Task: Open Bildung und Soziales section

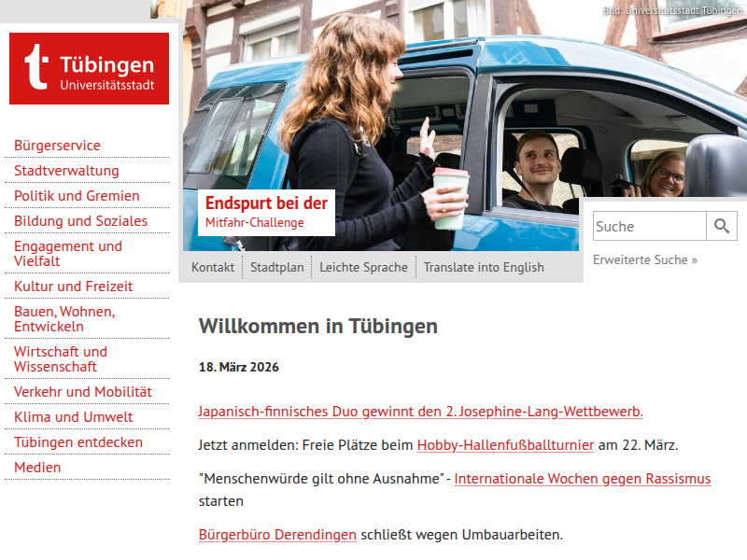Action: (x=80, y=221)
